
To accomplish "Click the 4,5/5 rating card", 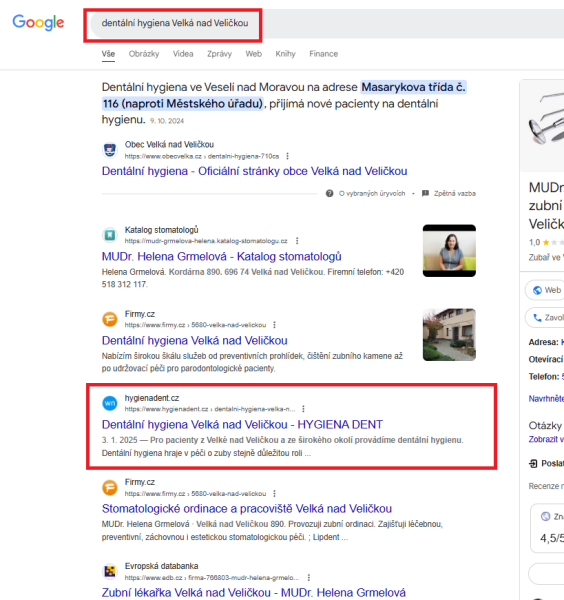I will coord(548,528).
